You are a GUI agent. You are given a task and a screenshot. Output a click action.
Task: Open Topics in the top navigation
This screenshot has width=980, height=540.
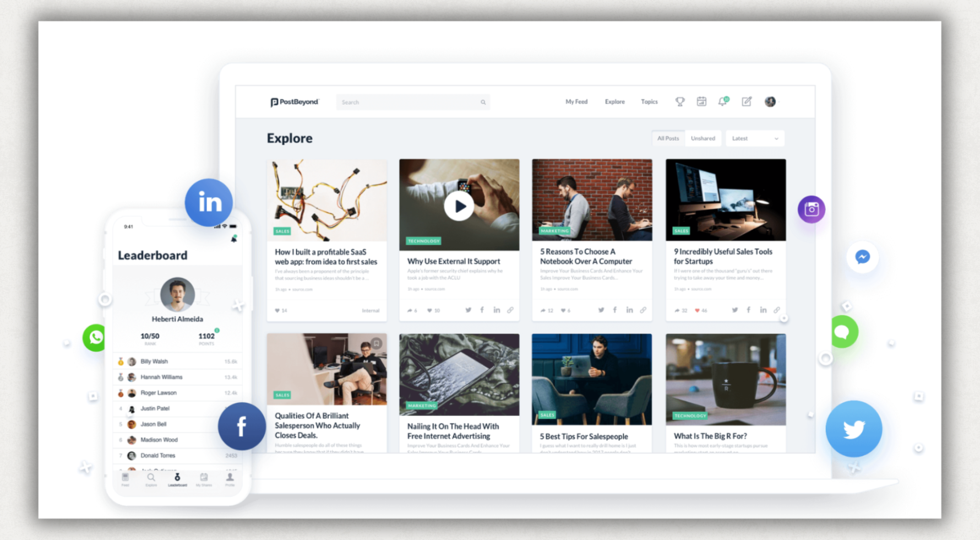coord(649,101)
